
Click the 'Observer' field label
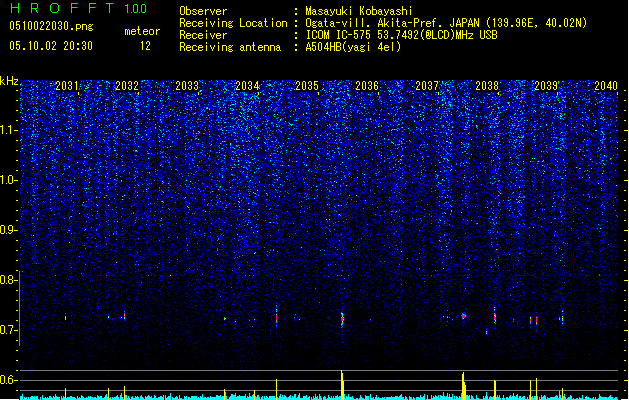click(x=203, y=11)
